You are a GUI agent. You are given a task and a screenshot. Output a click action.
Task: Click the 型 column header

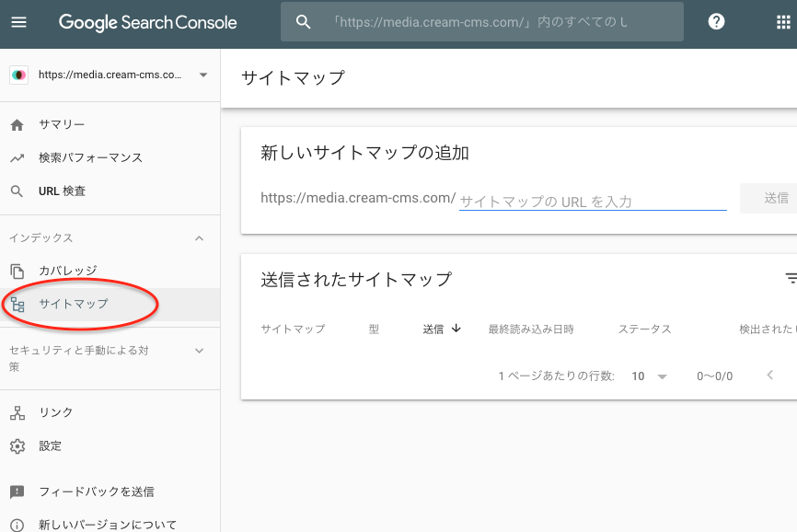pos(374,329)
